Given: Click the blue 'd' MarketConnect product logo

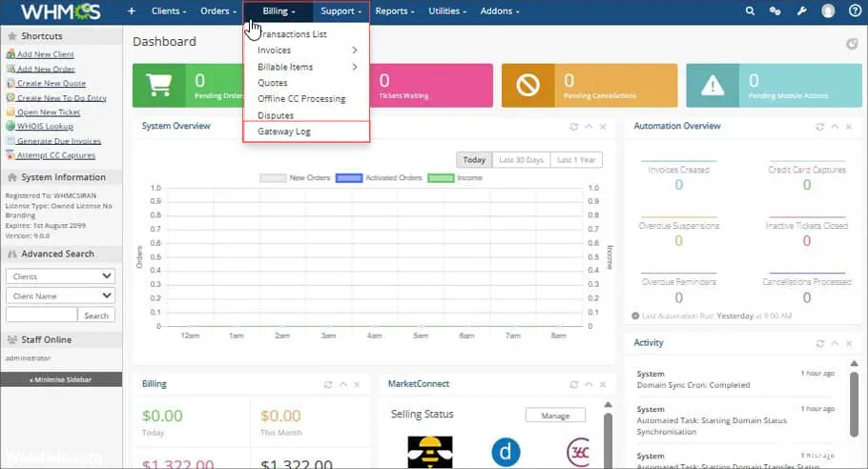Looking at the screenshot, I should point(506,451).
